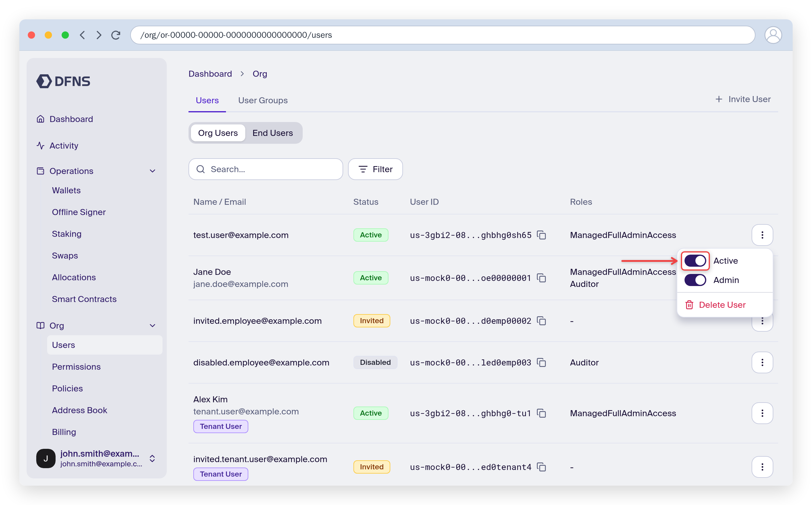812x505 pixels.
Task: Copy user ID for invited.employee@example.com
Action: 541,321
